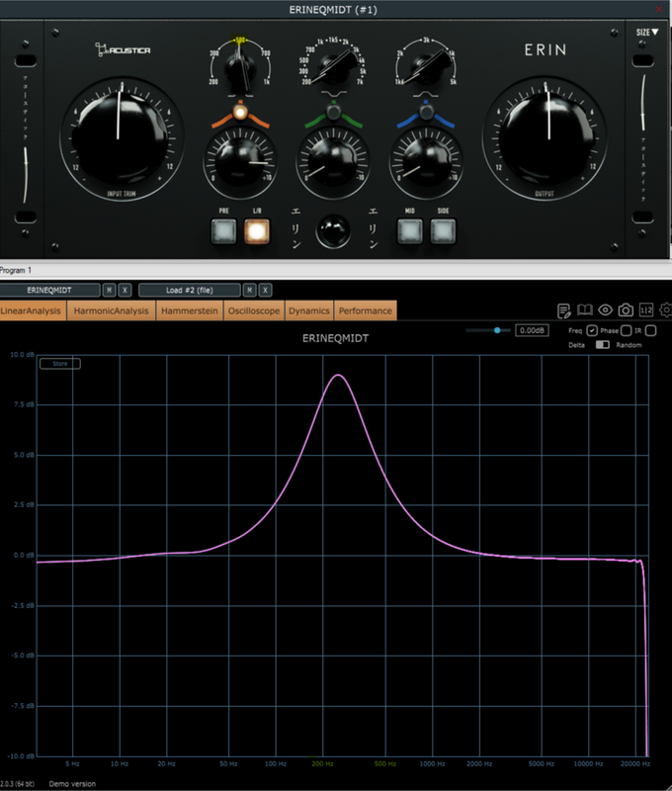Toggle the SIDE button
This screenshot has width=672, height=791.
(x=443, y=231)
